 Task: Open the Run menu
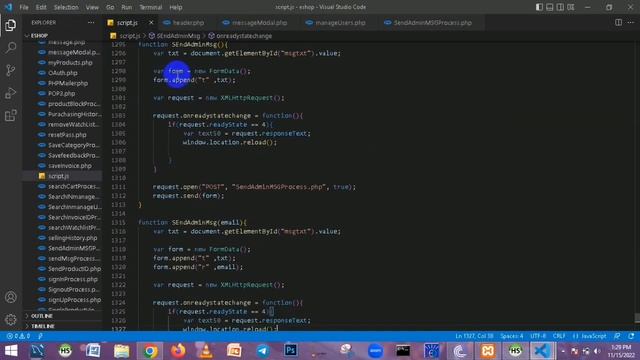pos(127,7)
